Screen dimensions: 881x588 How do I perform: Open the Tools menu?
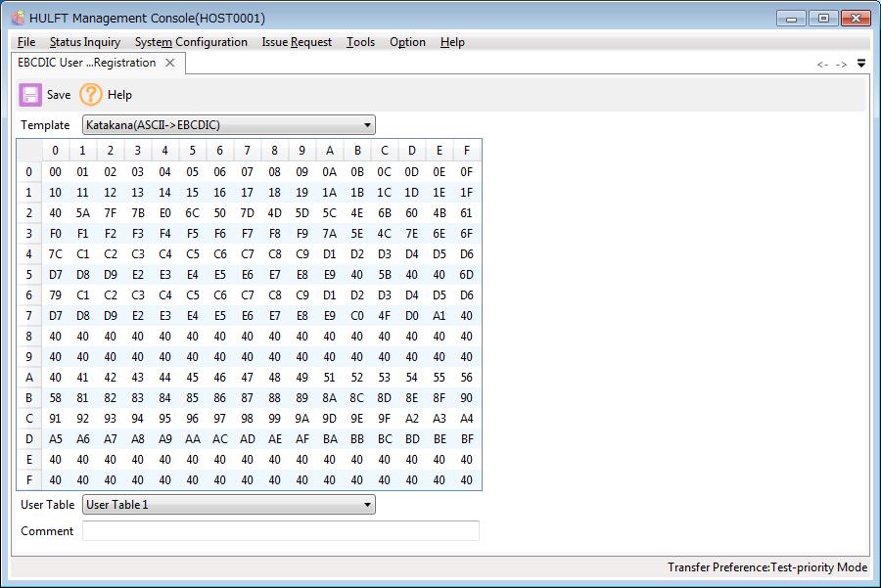[x=360, y=42]
